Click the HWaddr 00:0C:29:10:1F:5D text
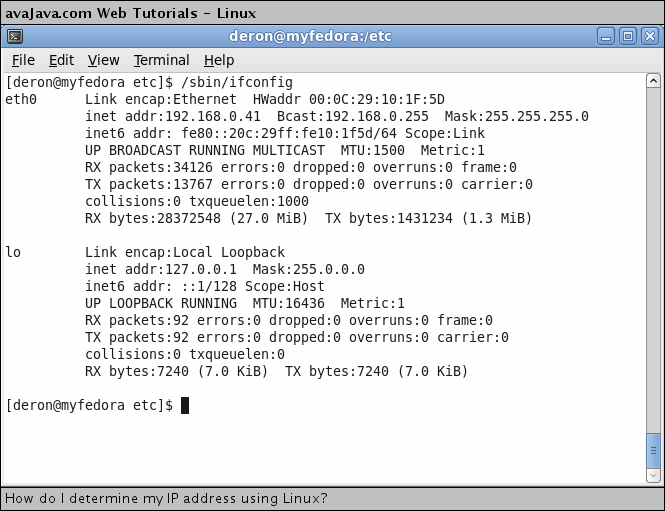Image resolution: width=665 pixels, height=511 pixels. pos(349,99)
